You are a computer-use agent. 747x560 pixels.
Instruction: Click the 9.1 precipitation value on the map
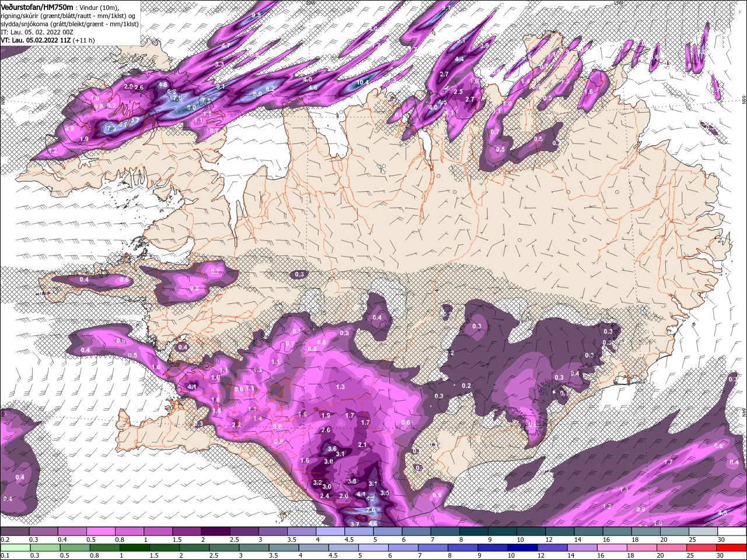coord(221,86)
